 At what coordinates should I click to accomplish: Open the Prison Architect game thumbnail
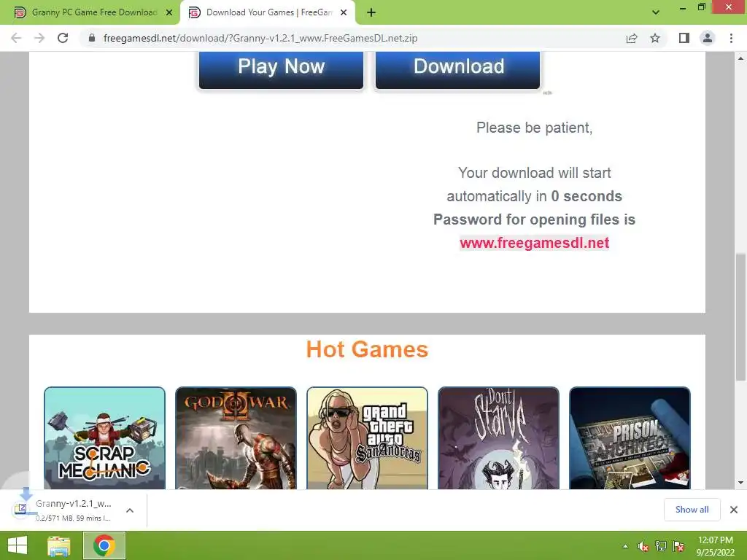point(630,438)
